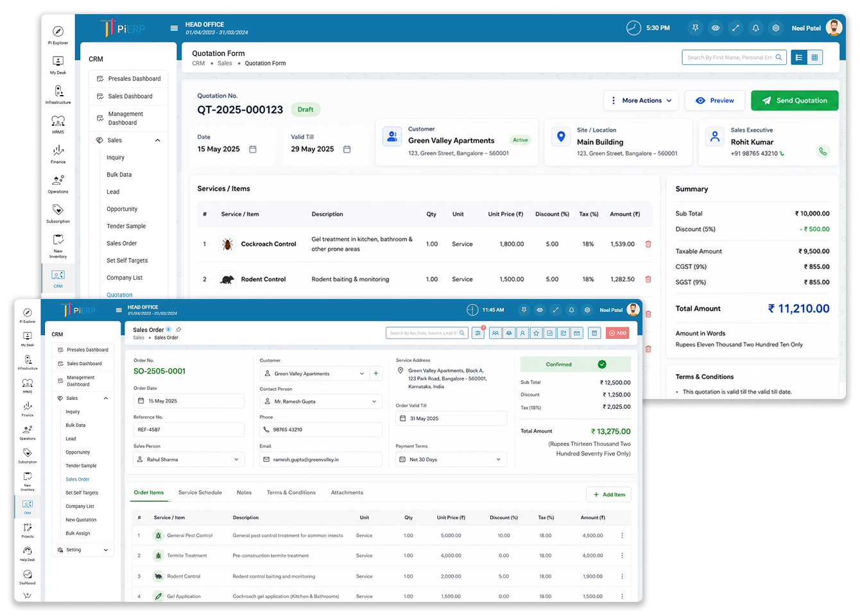Switch to list view in Quotation Form
Screen dimensions: 860x616
[x=799, y=57]
